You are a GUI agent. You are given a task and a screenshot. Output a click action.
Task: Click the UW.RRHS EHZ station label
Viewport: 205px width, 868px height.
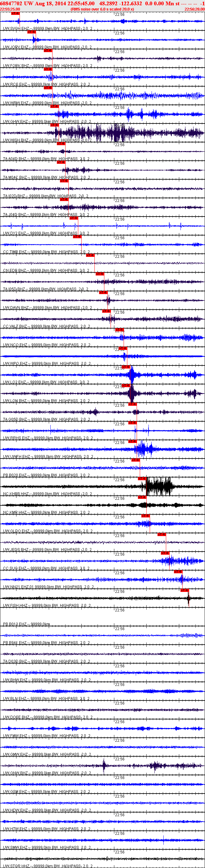click(x=48, y=438)
